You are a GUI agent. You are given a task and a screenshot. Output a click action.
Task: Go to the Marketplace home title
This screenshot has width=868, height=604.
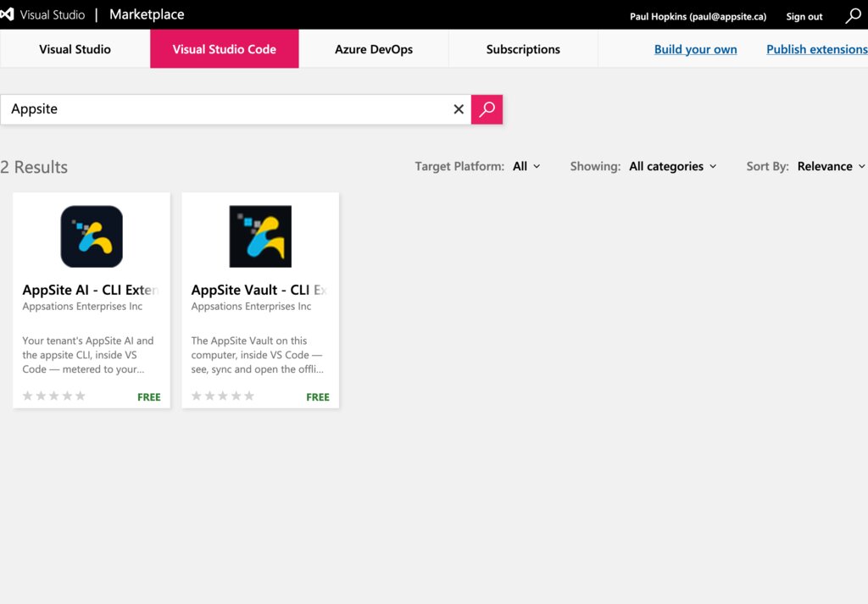(x=147, y=14)
